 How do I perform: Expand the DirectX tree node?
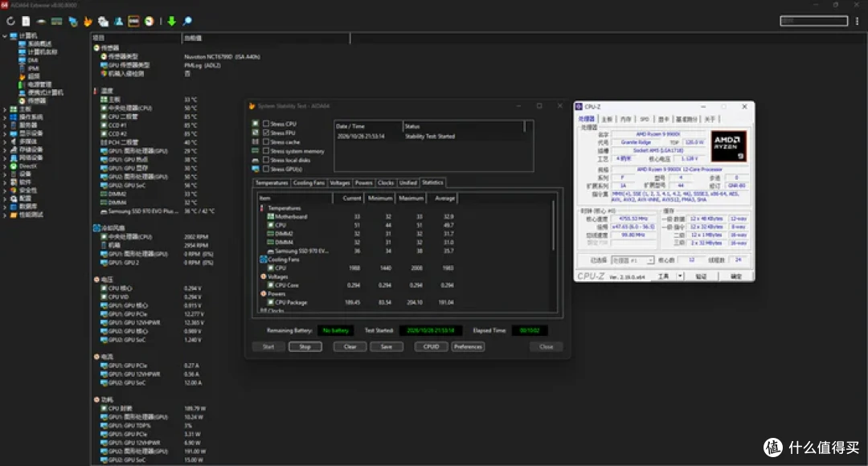5,166
